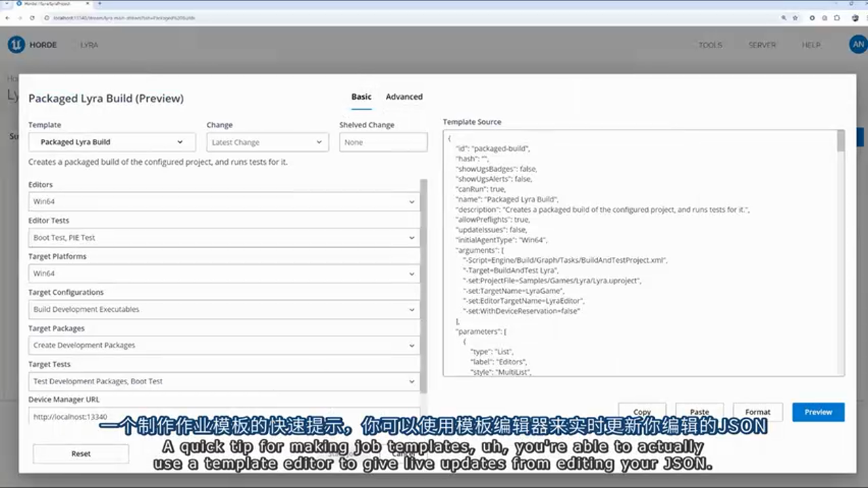Open the Template dropdown showing Packaged Lyra Build
The height and width of the screenshot is (488, 868).
[x=112, y=142]
